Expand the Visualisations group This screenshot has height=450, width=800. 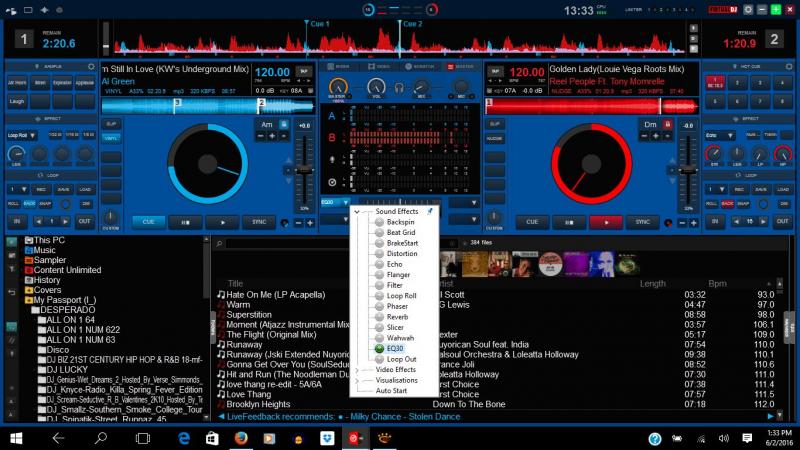point(357,381)
